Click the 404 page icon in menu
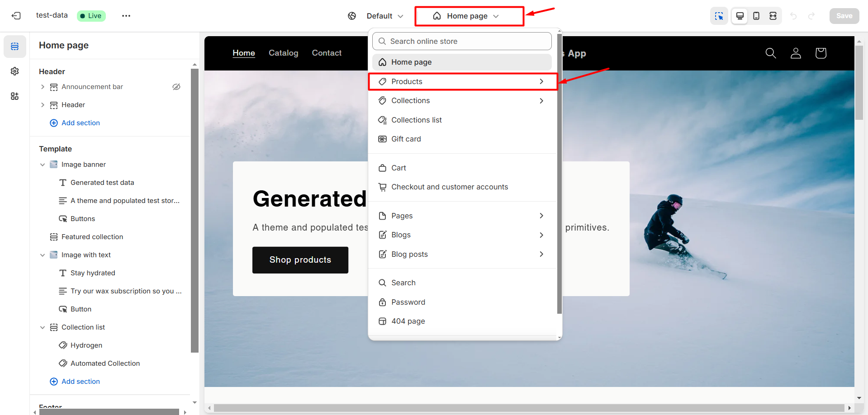 pyautogui.click(x=382, y=321)
